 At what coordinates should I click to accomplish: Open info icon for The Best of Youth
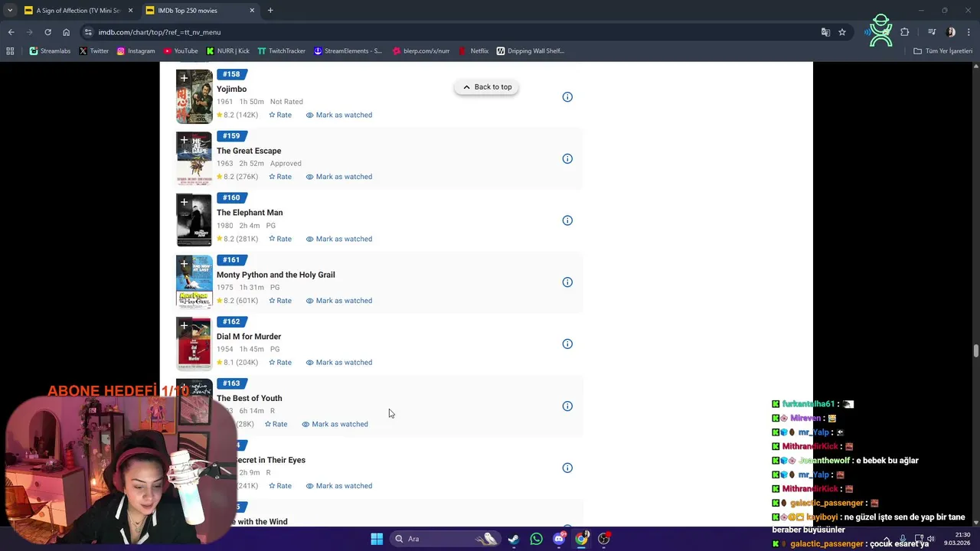click(567, 406)
